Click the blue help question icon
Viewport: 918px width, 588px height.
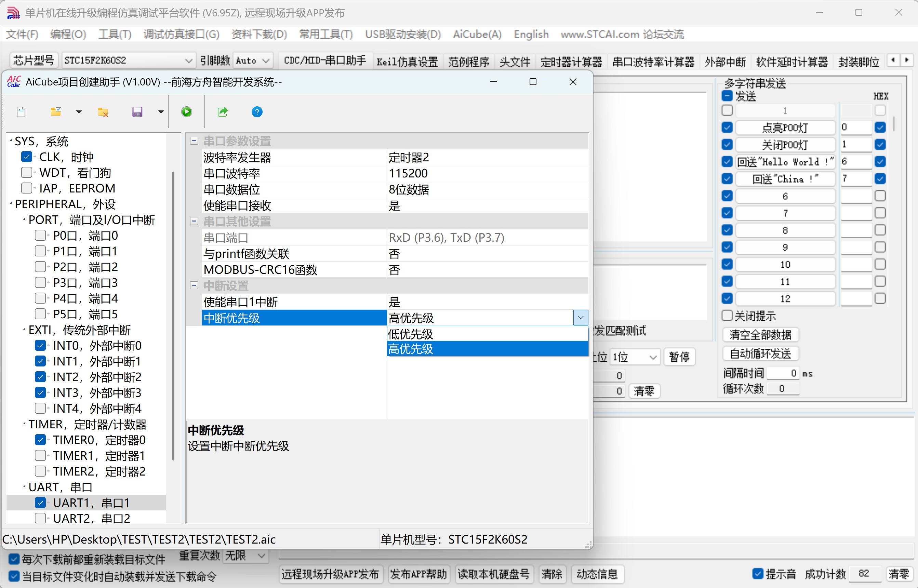(257, 112)
